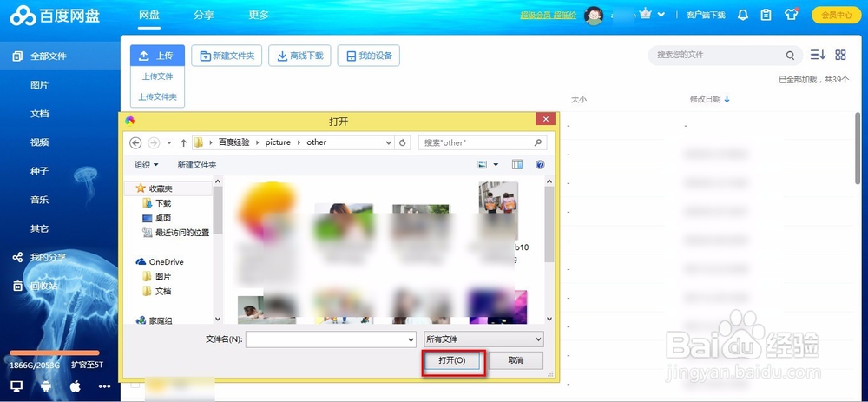The width and height of the screenshot is (868, 402).
Task: Select 视频 category in sidebar
Action: point(39,142)
